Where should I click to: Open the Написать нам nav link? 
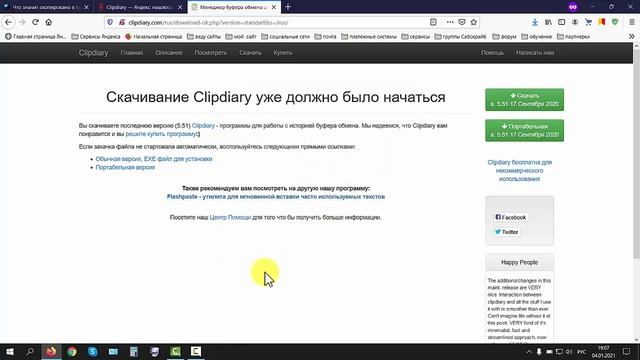[x=535, y=53]
